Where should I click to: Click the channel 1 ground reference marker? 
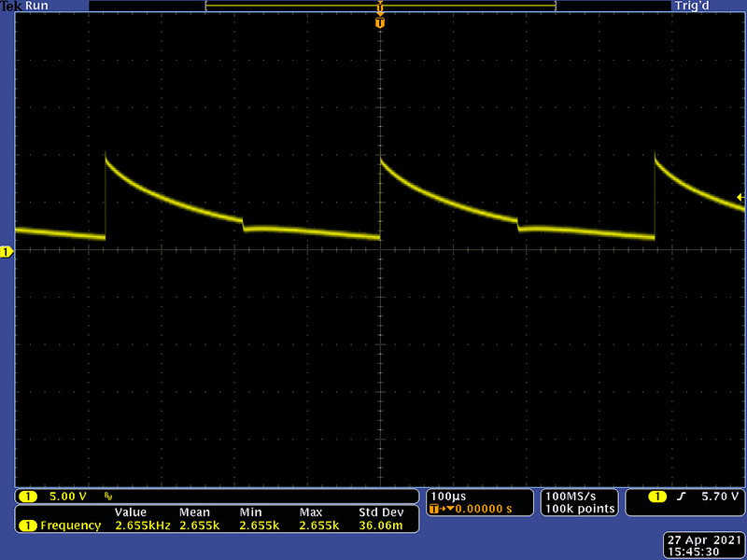click(7, 252)
